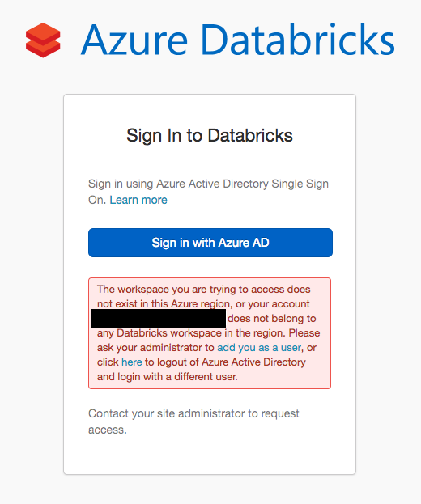The width and height of the screenshot is (421, 504).
Task: Click the red Databricks stacked-layers logo
Action: (43, 40)
